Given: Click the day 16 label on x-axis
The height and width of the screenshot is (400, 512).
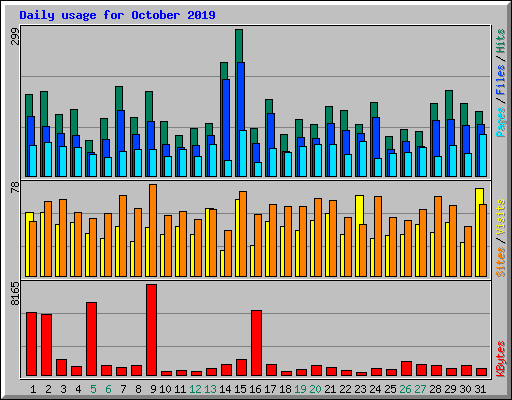Looking at the screenshot, I should coord(255,389).
